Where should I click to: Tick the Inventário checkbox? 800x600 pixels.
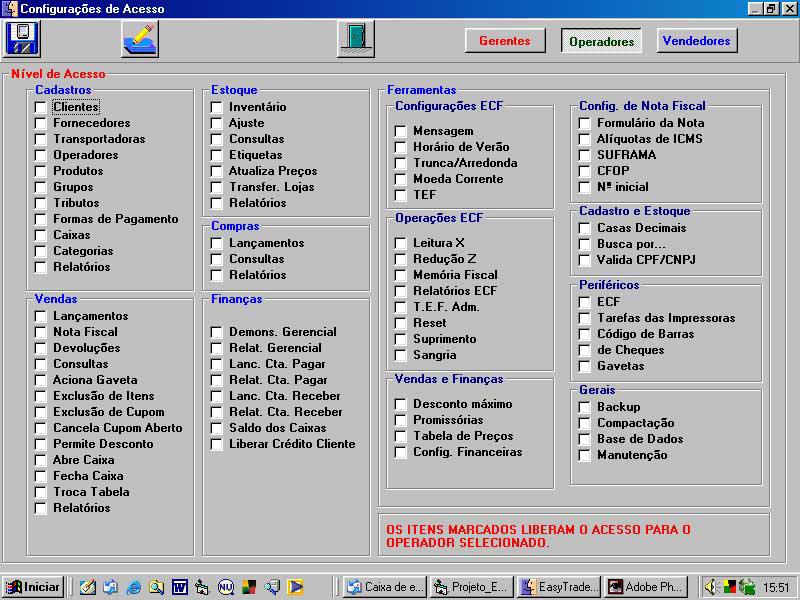[x=217, y=107]
